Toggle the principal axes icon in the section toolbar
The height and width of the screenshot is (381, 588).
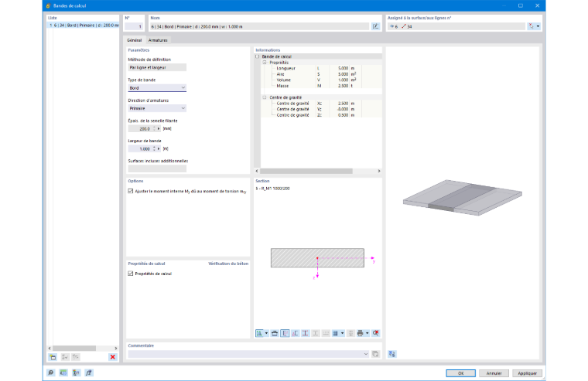pos(295,333)
